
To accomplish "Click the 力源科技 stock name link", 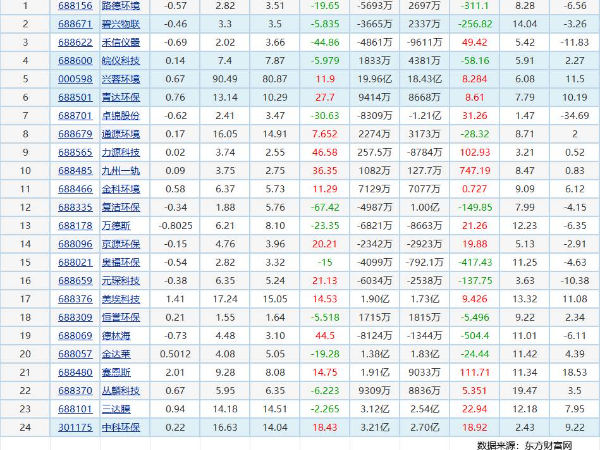I will point(121,152).
